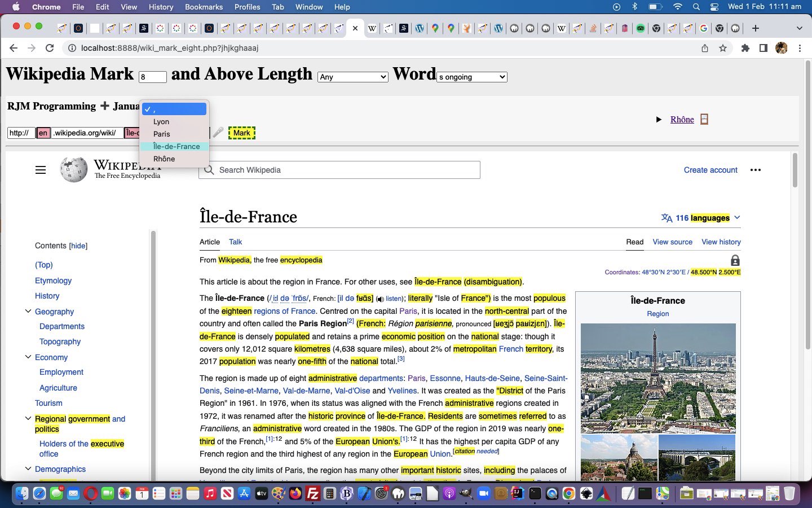The height and width of the screenshot is (508, 812).
Task: Collapse the Geography contents section
Action: coord(28,311)
